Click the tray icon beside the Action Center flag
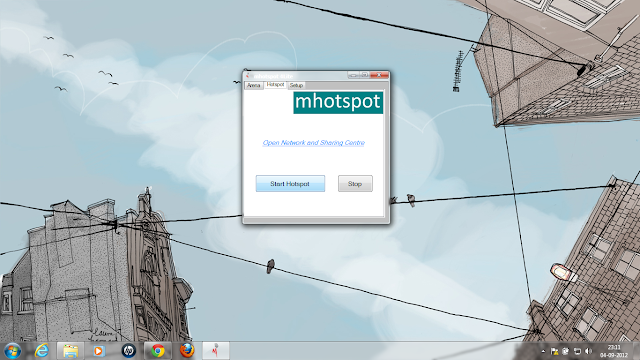 pos(566,351)
